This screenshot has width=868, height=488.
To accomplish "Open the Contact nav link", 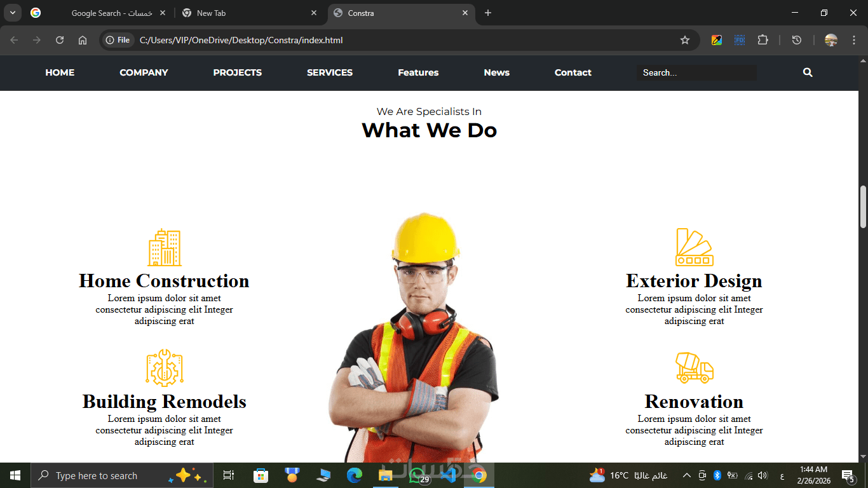I will pyautogui.click(x=573, y=72).
